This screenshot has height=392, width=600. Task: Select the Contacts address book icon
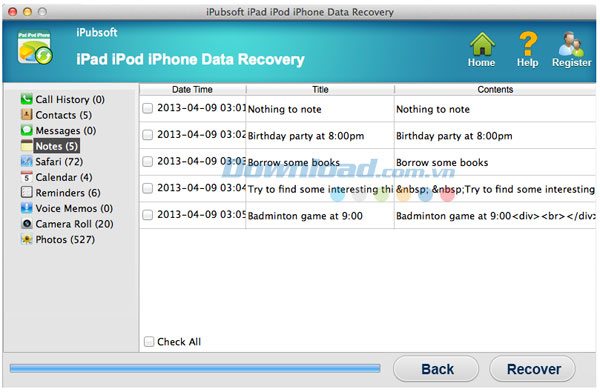pos(26,114)
